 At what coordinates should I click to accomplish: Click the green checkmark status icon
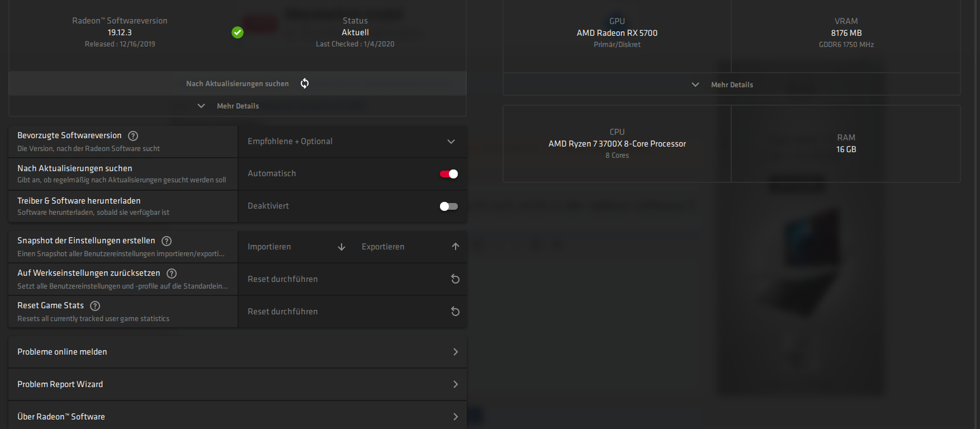[238, 32]
